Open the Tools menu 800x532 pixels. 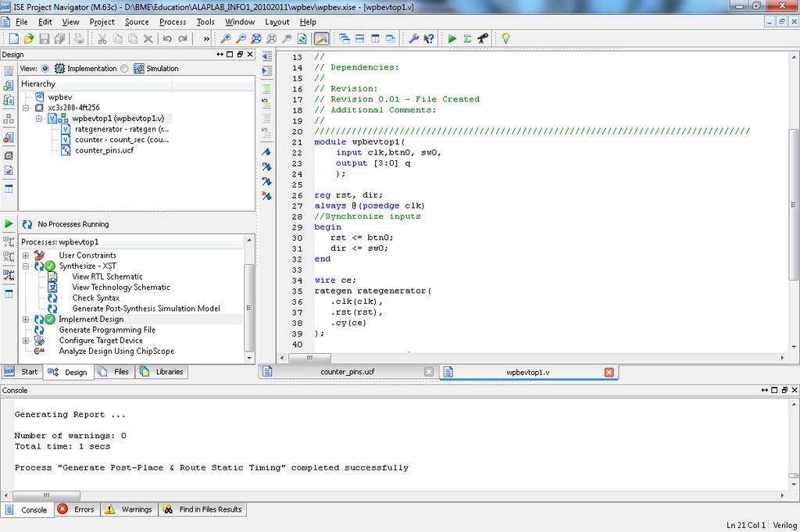pos(205,22)
